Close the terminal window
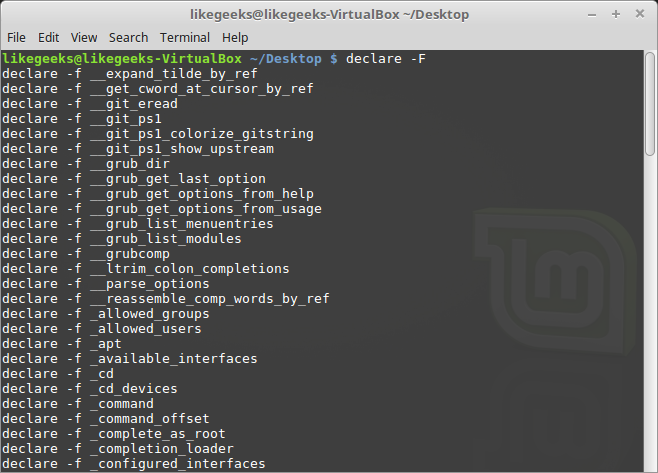Screen dimensions: 658x473 639,15
